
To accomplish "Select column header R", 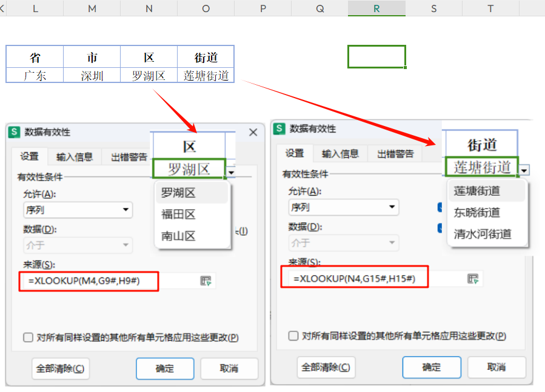I will click(x=377, y=8).
